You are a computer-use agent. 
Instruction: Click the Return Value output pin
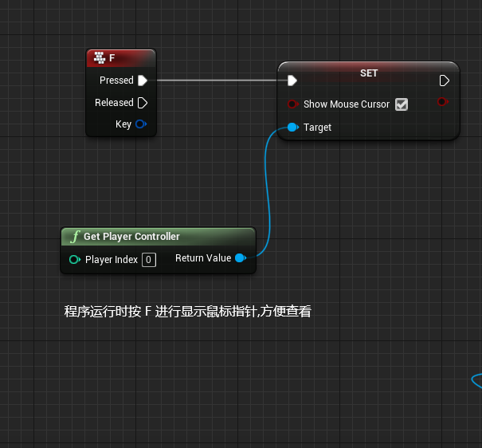241,258
